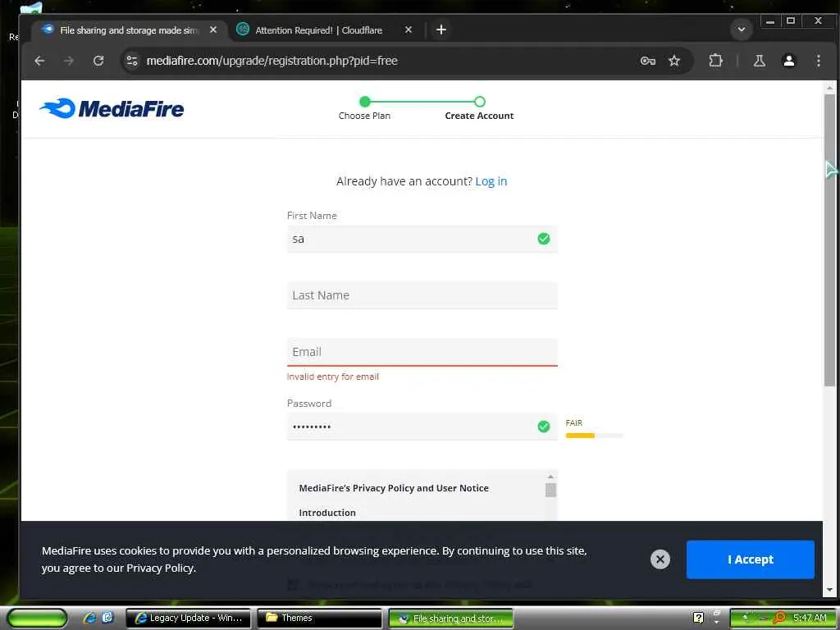Open the Chrome three-dot menu
The image size is (840, 630).
click(818, 61)
